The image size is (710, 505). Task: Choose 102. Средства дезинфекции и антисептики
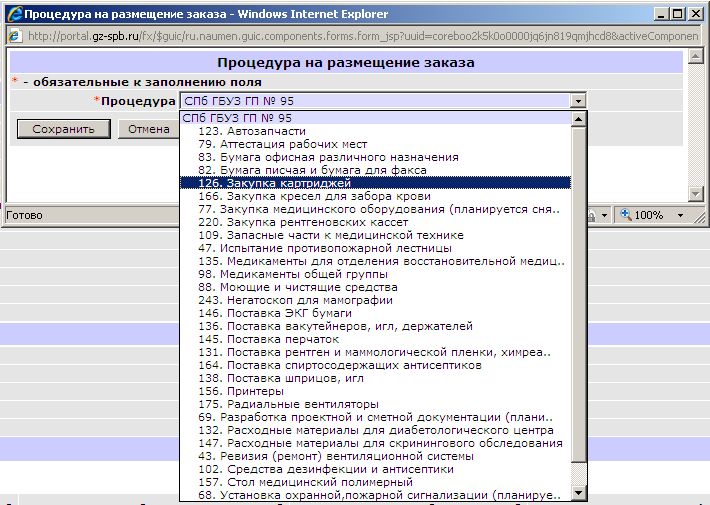tap(375, 469)
